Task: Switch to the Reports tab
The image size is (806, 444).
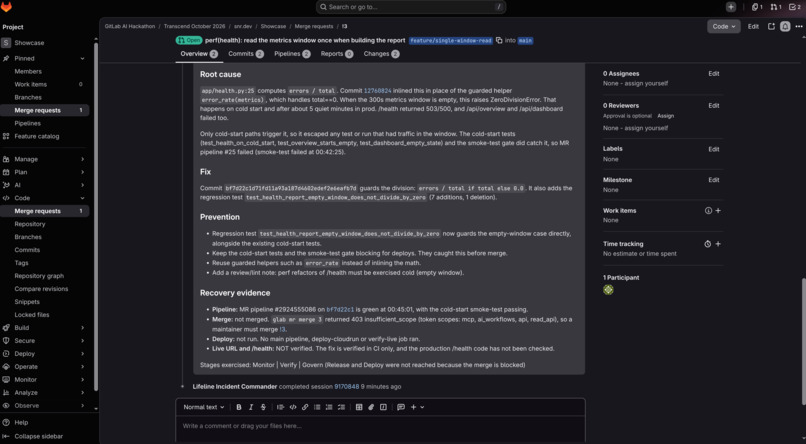Action: 337,54
